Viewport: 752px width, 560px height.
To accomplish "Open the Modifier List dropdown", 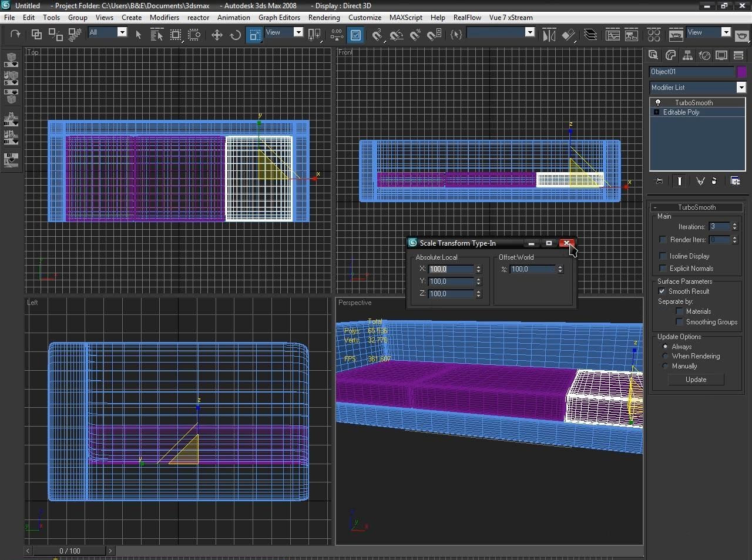I will click(x=741, y=88).
